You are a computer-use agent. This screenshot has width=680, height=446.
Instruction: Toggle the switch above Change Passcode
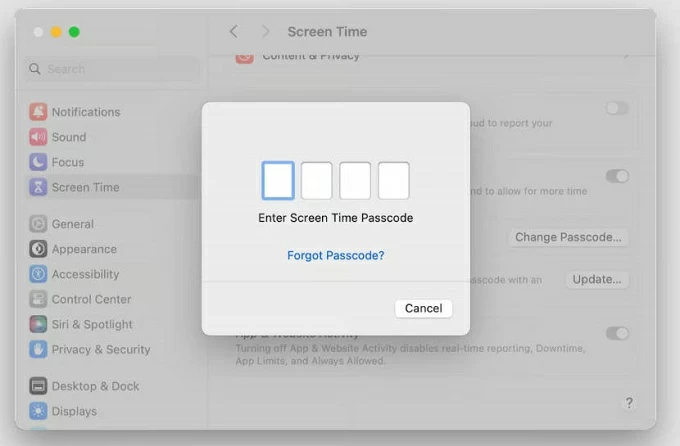pyautogui.click(x=617, y=176)
